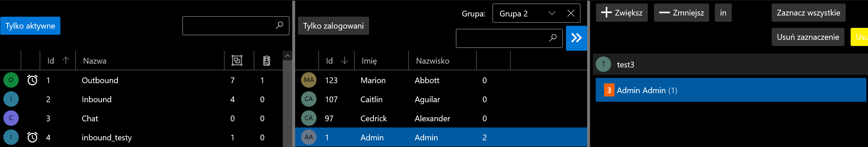
Task: Sort campaigns by Nazwa column
Action: pyautogui.click(x=95, y=61)
